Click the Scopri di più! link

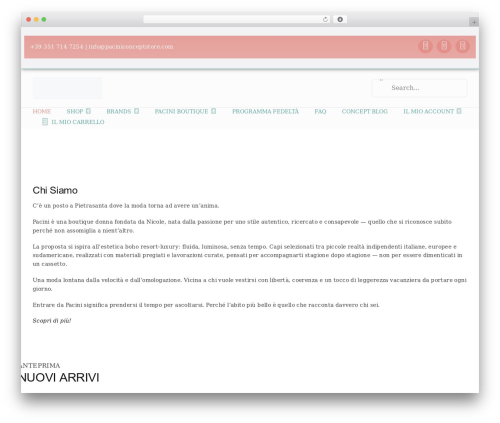point(52,321)
